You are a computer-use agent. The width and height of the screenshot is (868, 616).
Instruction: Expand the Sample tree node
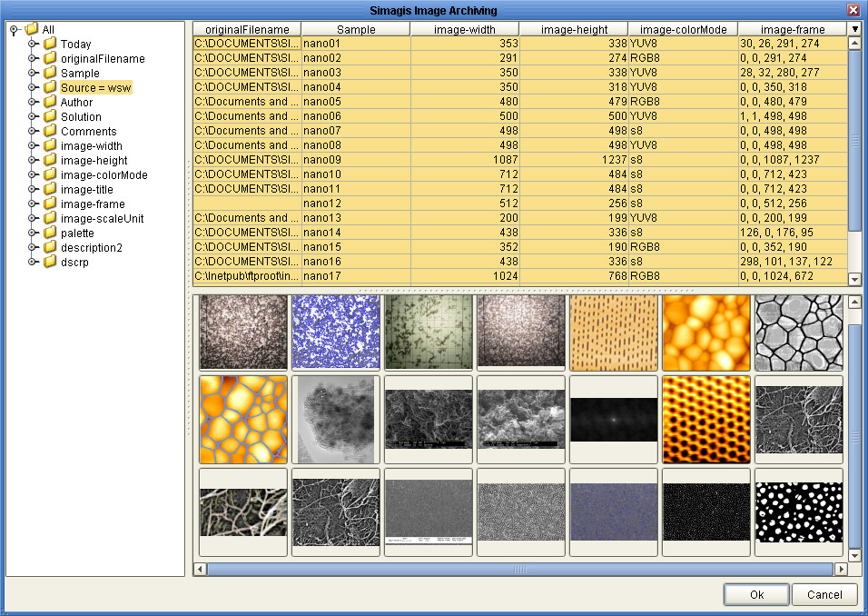pyautogui.click(x=33, y=73)
